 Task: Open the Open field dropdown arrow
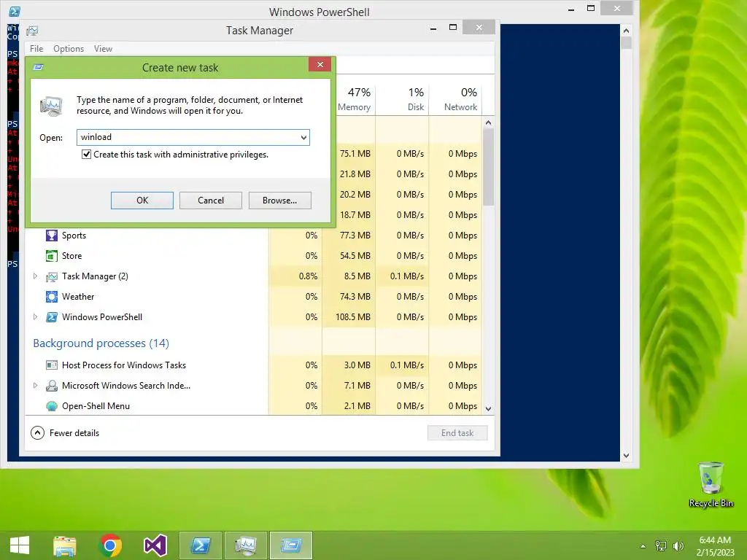(x=303, y=138)
